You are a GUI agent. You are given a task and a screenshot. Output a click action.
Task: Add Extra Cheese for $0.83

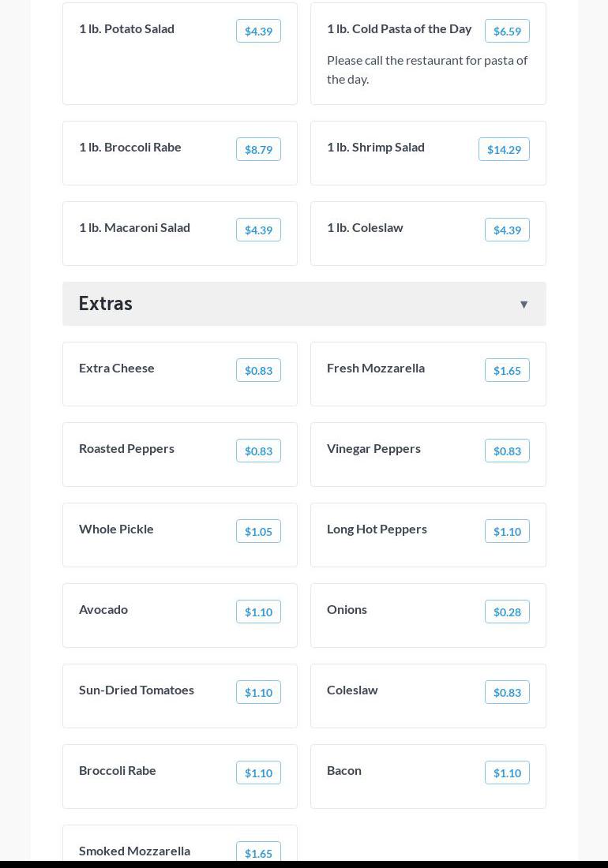[258, 370]
